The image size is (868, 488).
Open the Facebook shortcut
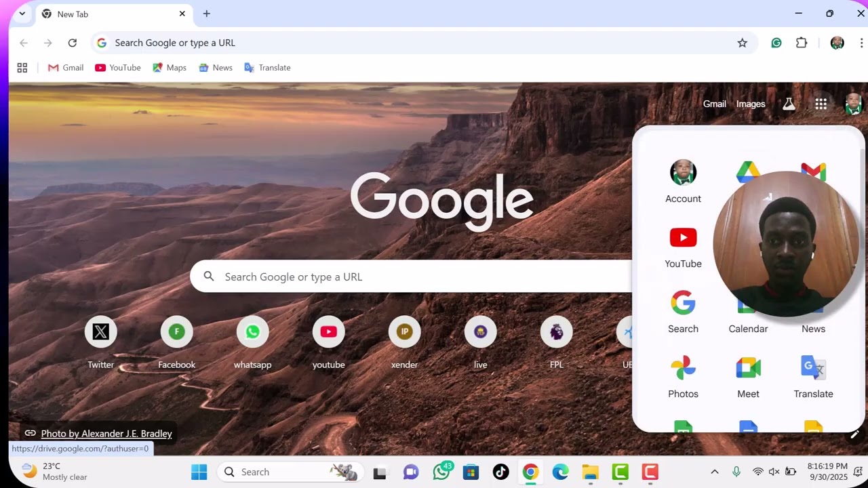(x=177, y=344)
